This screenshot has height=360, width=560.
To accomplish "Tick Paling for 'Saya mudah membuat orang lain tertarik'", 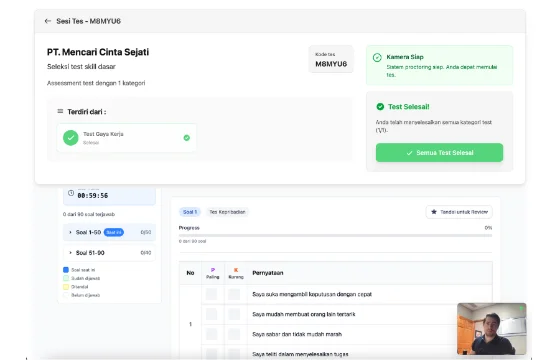I will pos(211,314).
